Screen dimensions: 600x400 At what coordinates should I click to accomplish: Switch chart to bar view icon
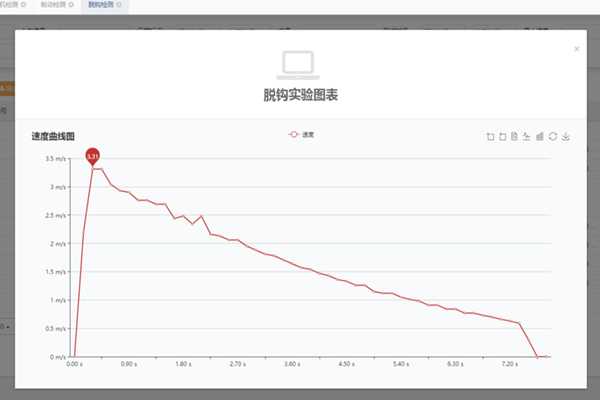click(x=540, y=136)
